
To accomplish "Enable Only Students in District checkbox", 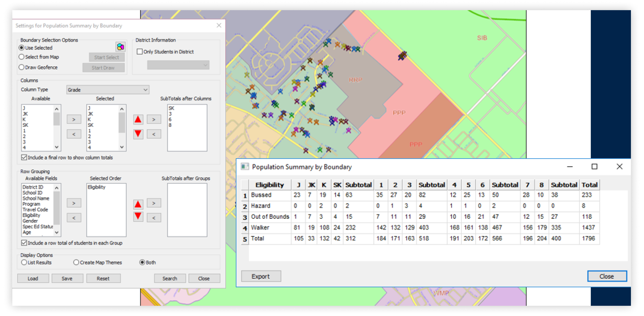I will click(x=140, y=52).
